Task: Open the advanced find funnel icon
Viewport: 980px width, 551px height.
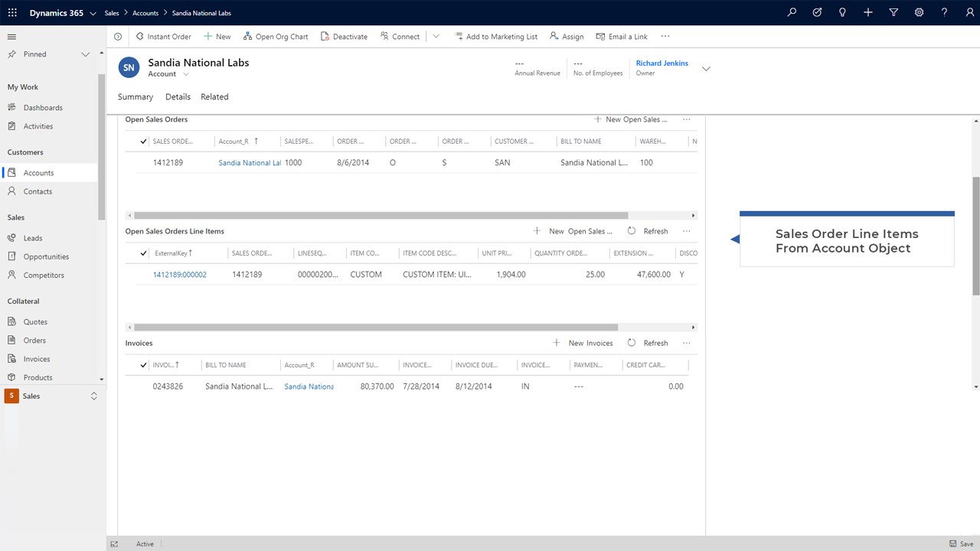Action: (893, 13)
